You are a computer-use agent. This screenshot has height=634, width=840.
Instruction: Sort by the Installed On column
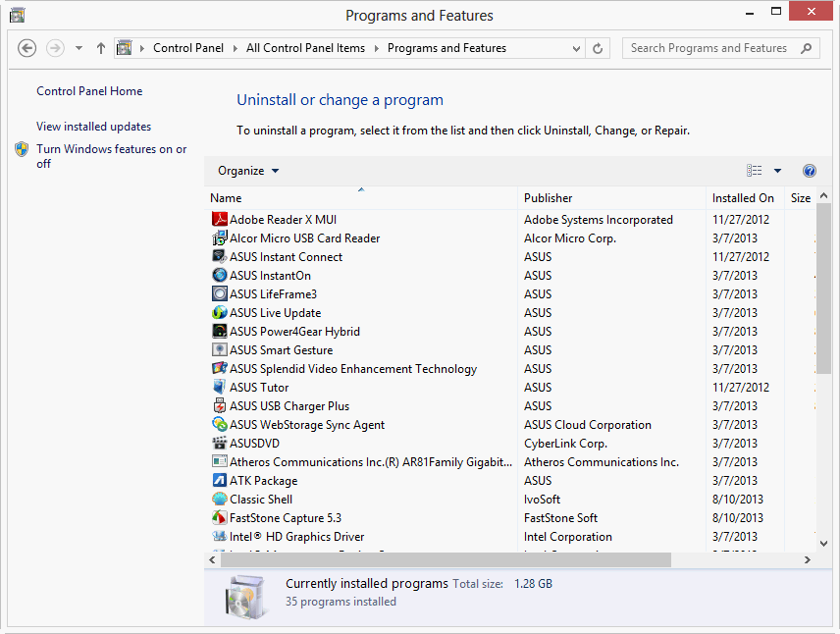tap(745, 197)
